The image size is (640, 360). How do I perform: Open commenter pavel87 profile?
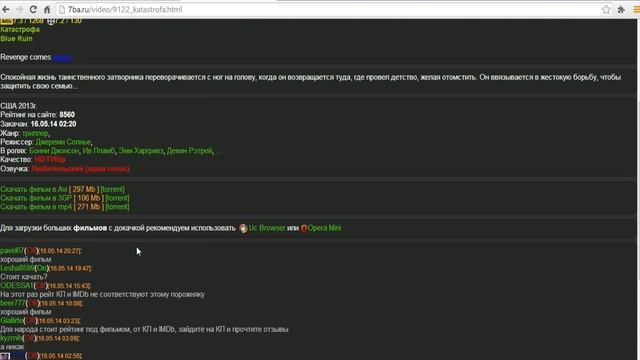click(12, 251)
